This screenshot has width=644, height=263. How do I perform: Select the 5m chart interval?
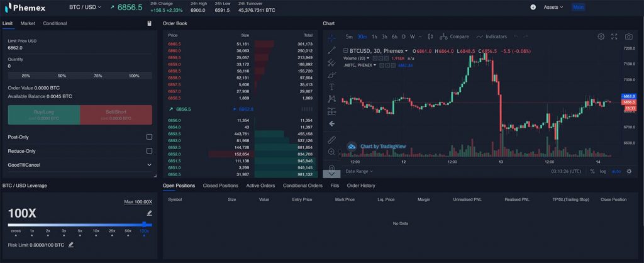click(349, 36)
